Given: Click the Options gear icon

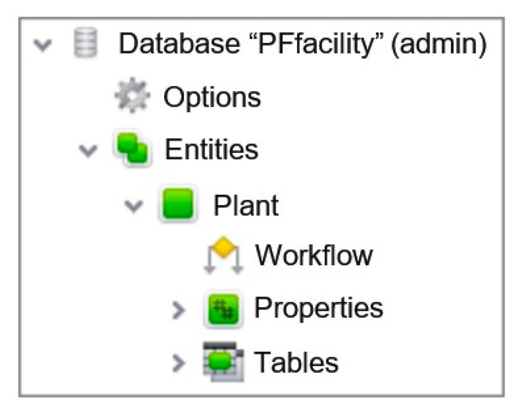Looking at the screenshot, I should coord(132,97).
